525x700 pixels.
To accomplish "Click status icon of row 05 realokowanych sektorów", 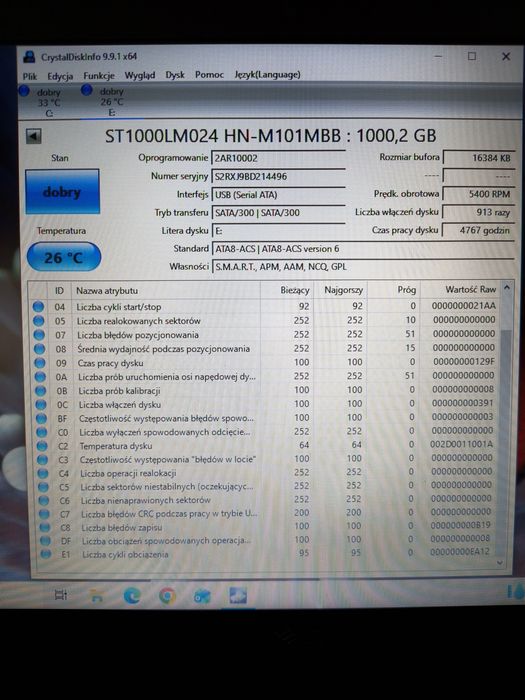I will click(39, 321).
